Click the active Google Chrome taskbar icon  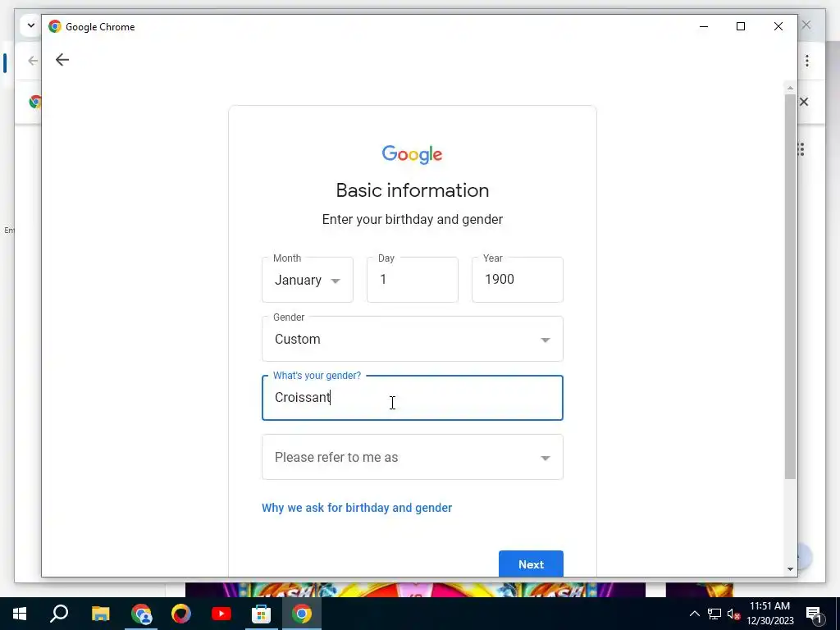tap(302, 614)
